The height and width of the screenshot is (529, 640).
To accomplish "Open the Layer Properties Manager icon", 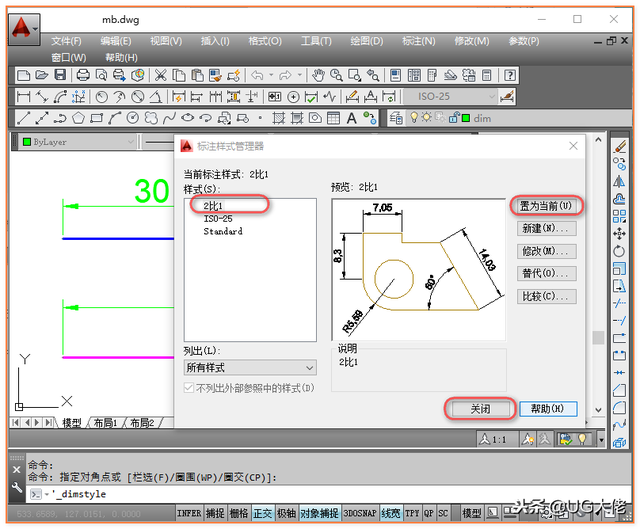I will click(x=396, y=118).
